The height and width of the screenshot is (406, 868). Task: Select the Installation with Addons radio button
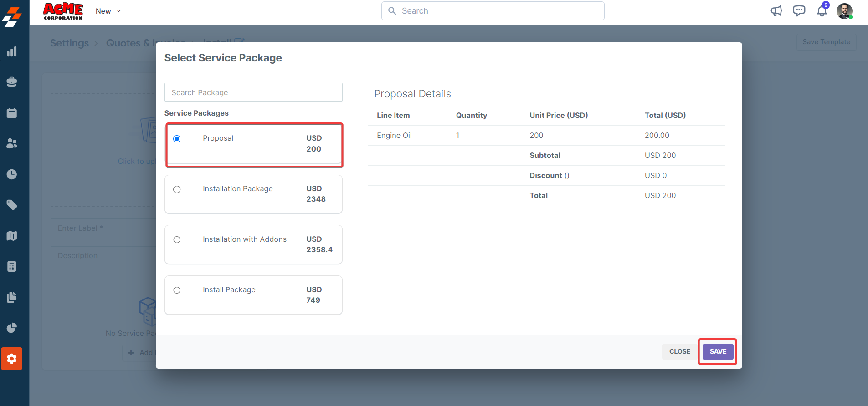click(177, 240)
